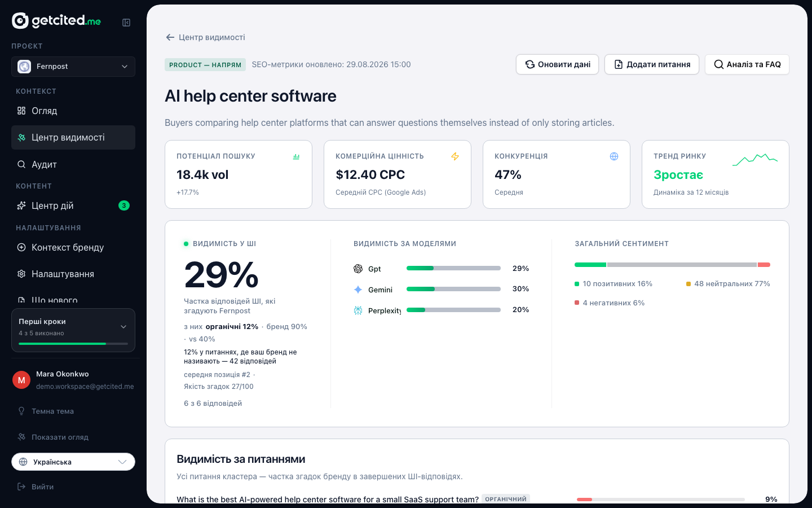Screen dimensions: 812x508
Task: Click the ОРГАНІЧНИЙ tag on first question
Action: coord(506,499)
